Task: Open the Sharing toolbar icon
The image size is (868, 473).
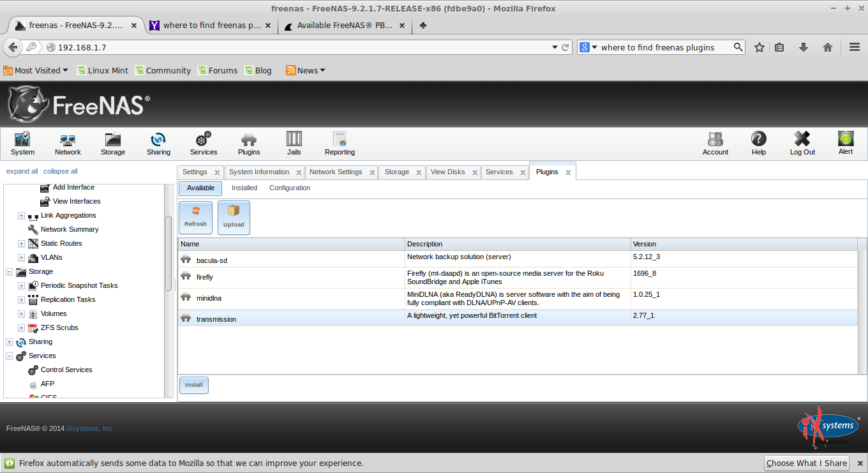Action: click(x=158, y=144)
